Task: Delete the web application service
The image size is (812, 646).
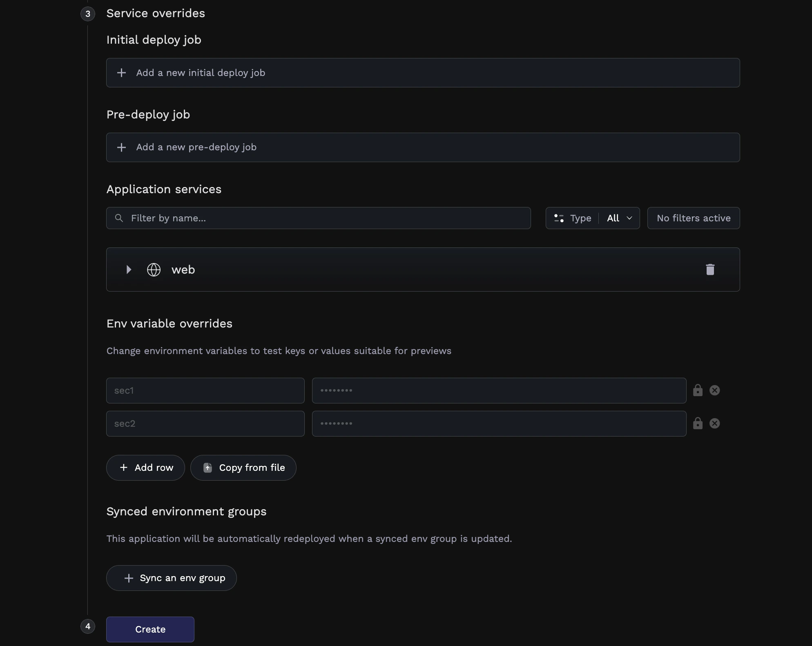Action: click(x=710, y=270)
